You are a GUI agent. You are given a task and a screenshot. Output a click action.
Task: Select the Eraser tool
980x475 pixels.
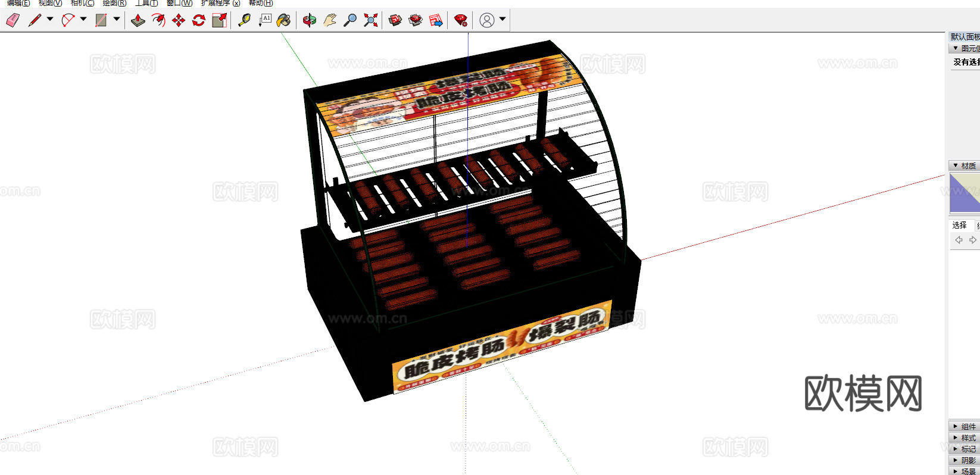coord(13,20)
